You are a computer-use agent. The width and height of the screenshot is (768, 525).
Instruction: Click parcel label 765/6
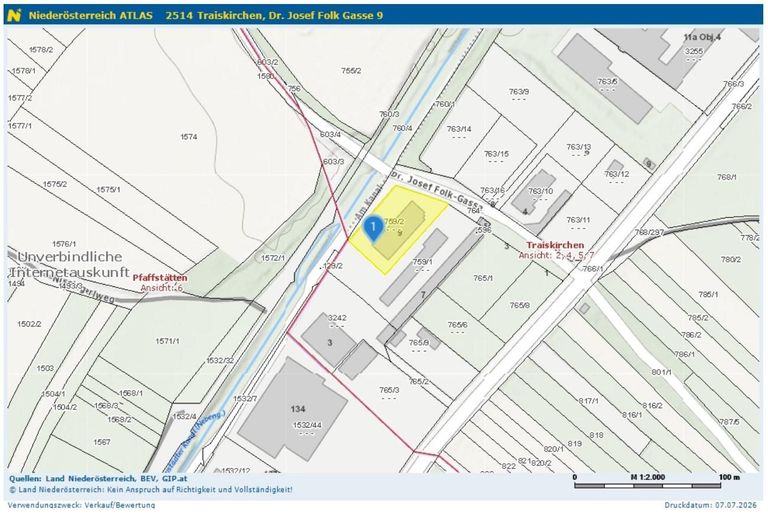click(457, 324)
